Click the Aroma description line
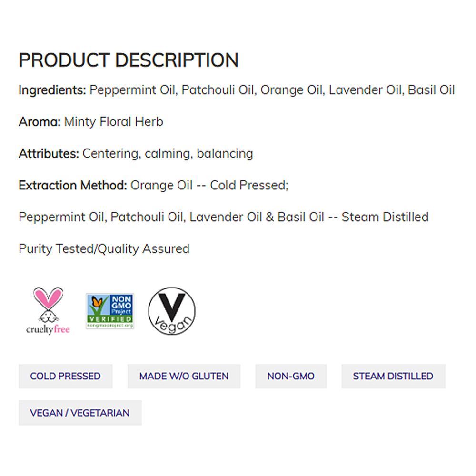This screenshot has height=476, width=476. (x=90, y=122)
